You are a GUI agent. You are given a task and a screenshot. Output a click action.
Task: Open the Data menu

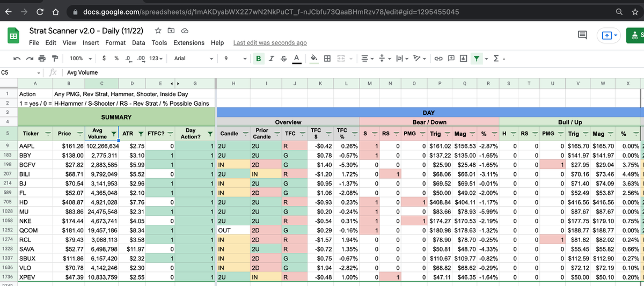click(138, 43)
